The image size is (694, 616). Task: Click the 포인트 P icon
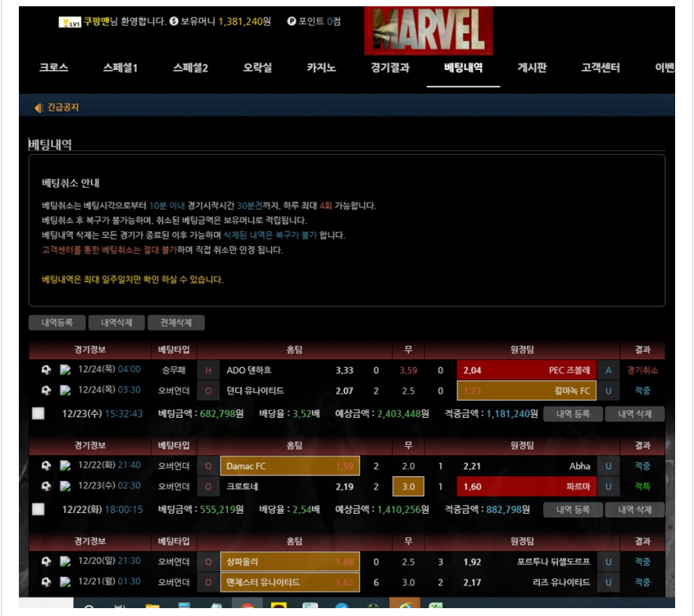coord(292,22)
